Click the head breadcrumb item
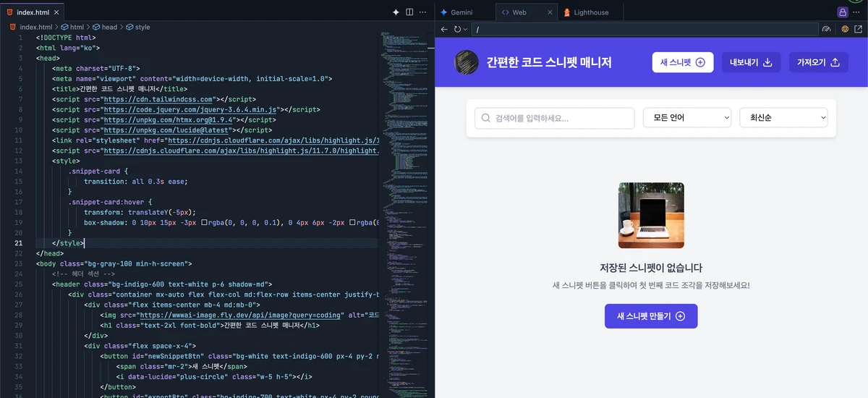Screen dimensions: 868x398 click(x=105, y=27)
